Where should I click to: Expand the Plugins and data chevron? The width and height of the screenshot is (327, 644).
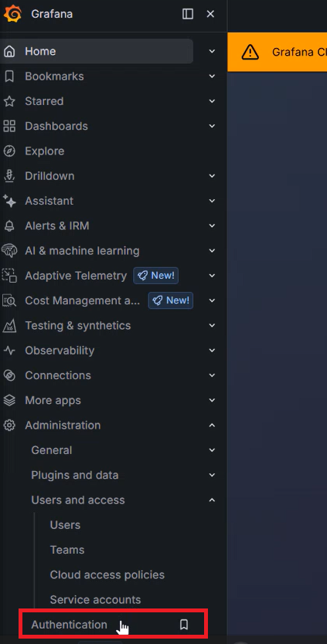coord(213,475)
